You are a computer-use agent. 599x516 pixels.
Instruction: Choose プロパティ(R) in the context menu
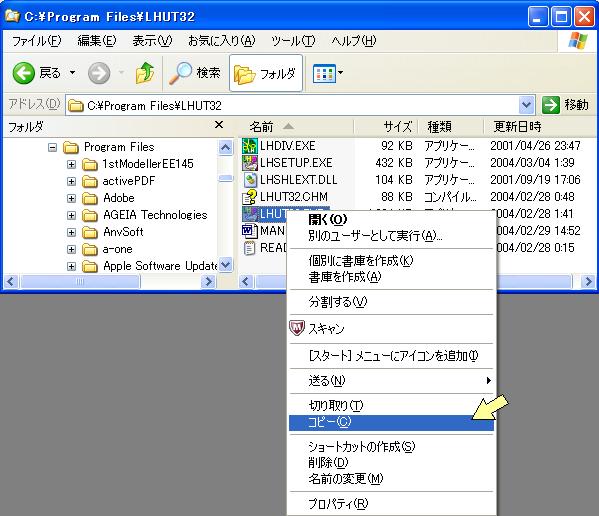point(392,504)
